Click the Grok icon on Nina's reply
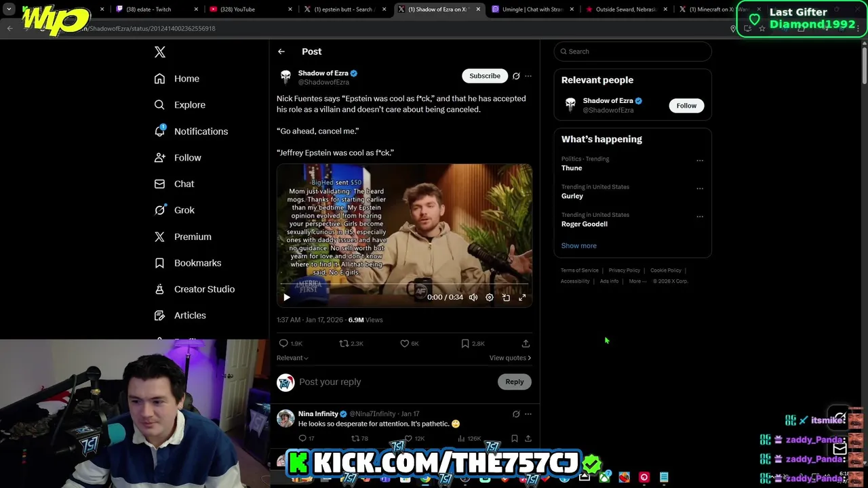Image resolution: width=868 pixels, height=488 pixels. coord(516,413)
